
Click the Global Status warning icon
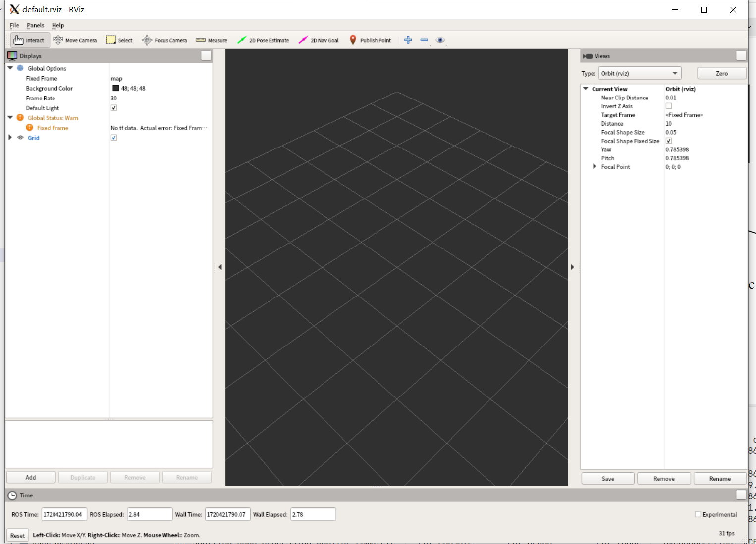point(20,118)
